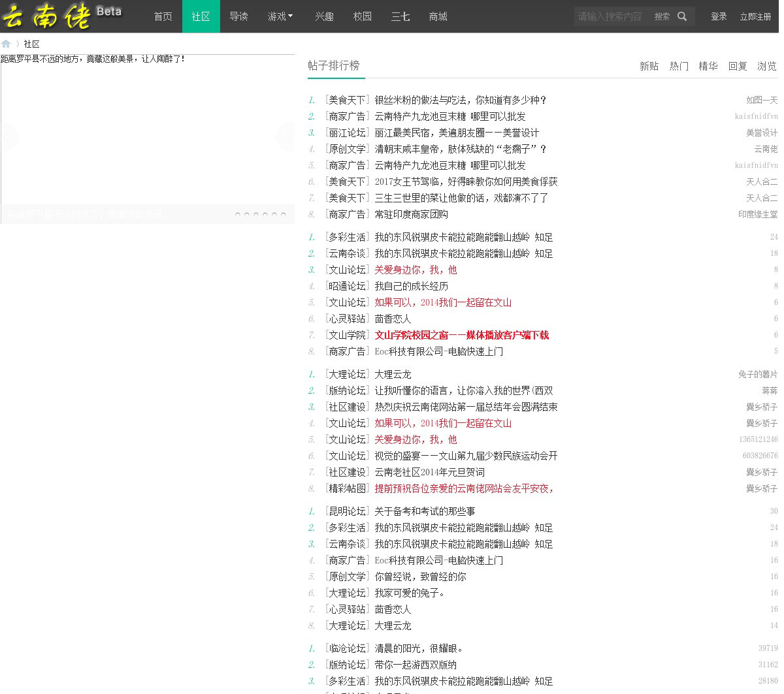784x694 pixels.
Task: Open the 商城 navigation item
Action: [438, 16]
